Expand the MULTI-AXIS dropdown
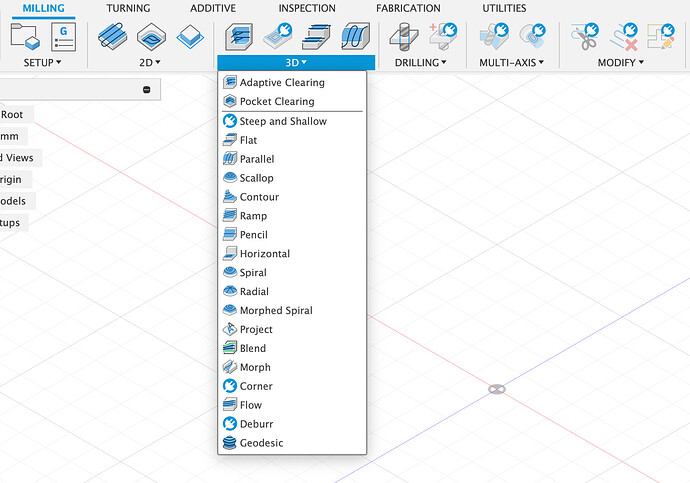Viewport: 690px width, 483px height. [511, 62]
